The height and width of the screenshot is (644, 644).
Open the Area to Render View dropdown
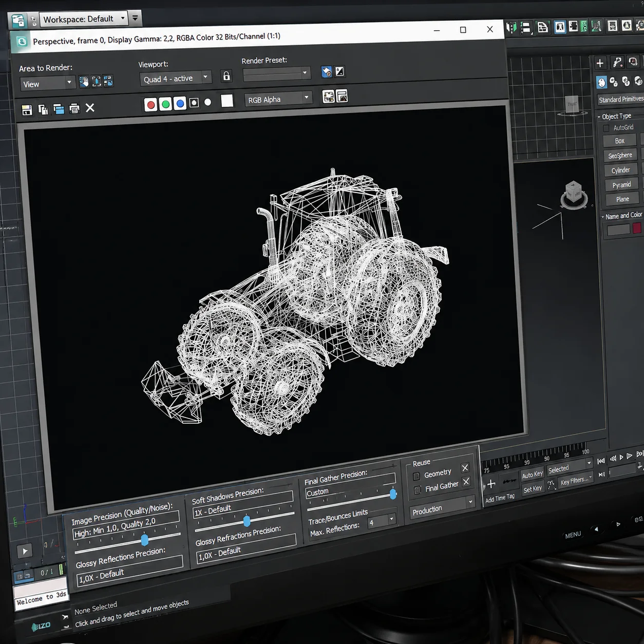tap(48, 83)
